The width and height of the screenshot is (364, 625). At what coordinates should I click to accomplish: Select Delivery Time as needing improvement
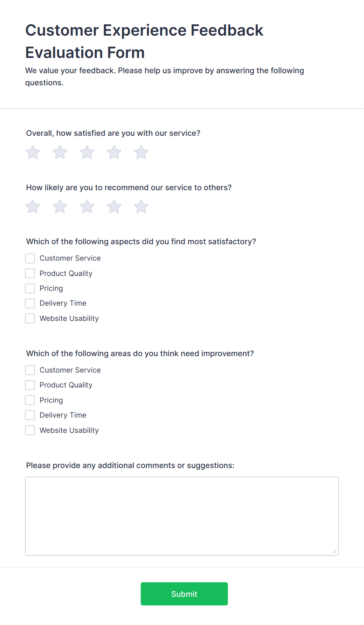[30, 415]
